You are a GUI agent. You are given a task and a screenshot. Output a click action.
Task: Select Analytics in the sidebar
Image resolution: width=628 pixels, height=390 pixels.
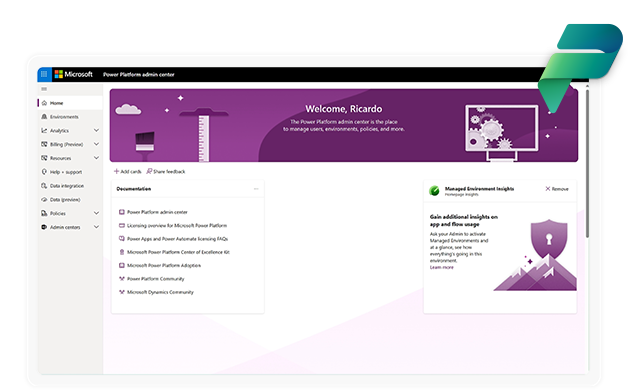click(70, 131)
